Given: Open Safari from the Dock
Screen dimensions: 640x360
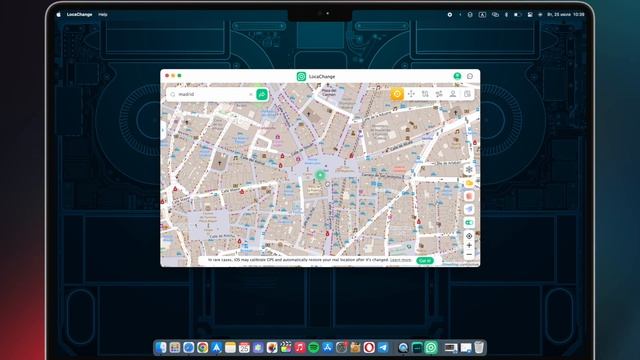Looking at the screenshot, I should [x=189, y=347].
